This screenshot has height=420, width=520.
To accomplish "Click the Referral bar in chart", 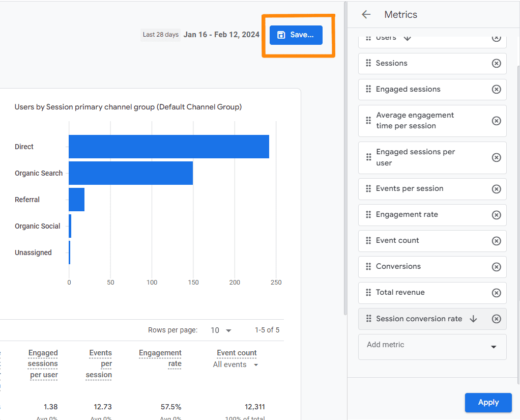I will pos(77,200).
